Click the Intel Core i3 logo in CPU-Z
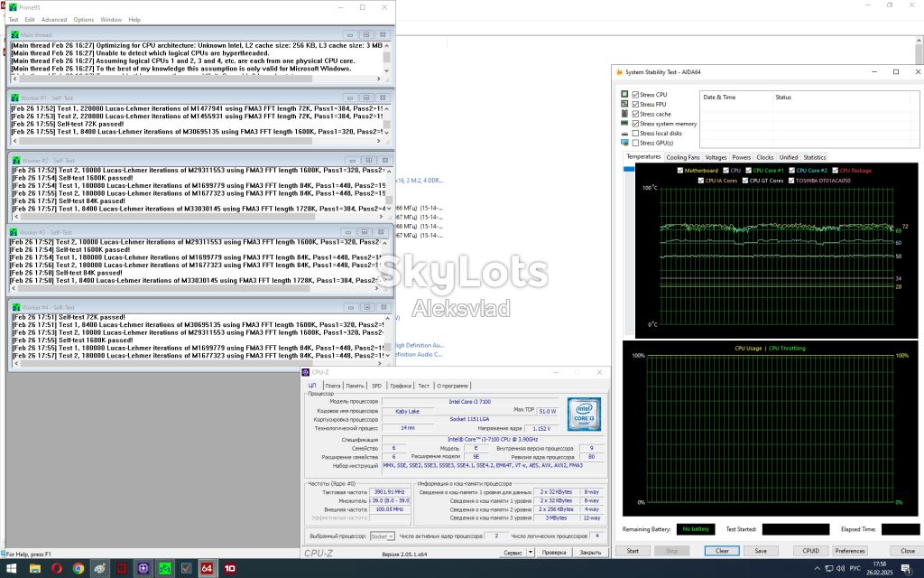The height and width of the screenshot is (578, 924). point(584,414)
